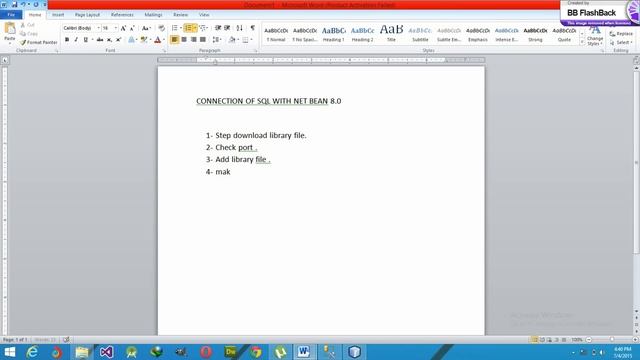This screenshot has height=360, width=640.
Task: Click the Clear Formatting icon
Action: (162, 28)
